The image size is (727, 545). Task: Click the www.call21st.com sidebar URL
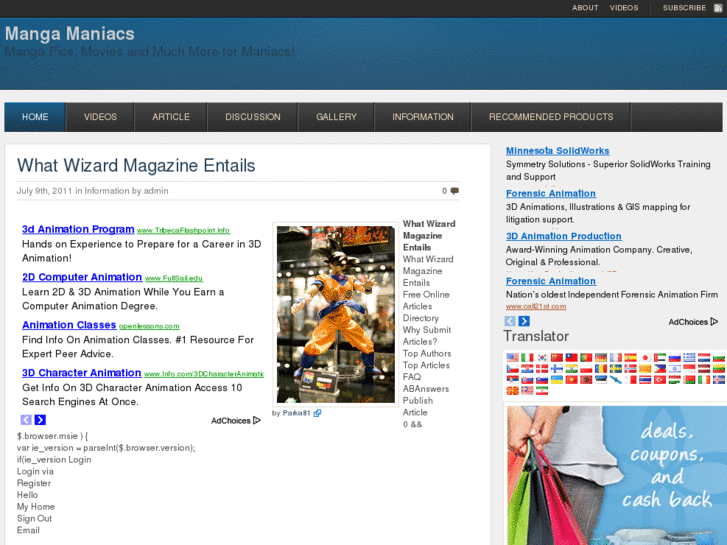536,306
